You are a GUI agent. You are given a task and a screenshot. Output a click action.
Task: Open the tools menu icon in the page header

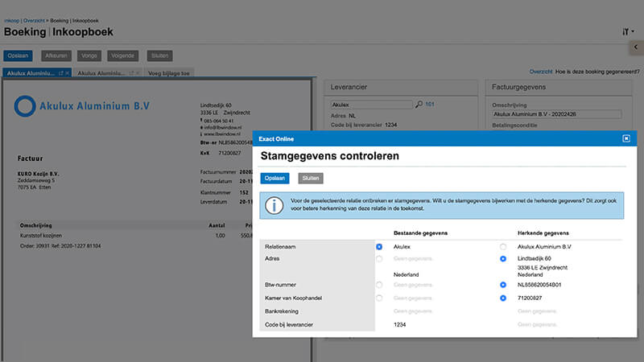coord(628,31)
